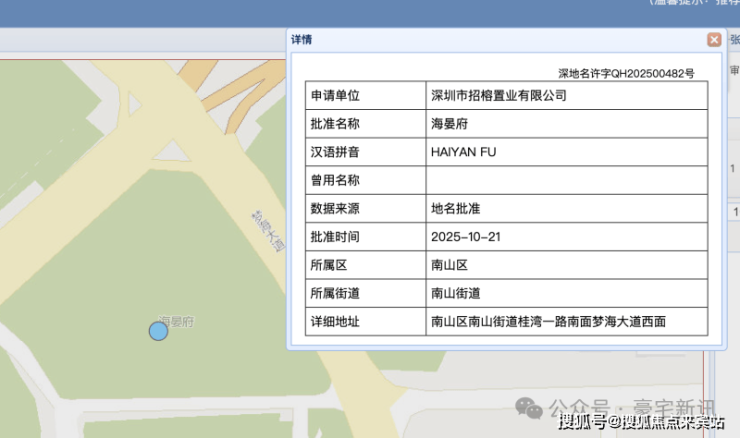Click the HAIYAN FU pinyin value

[463, 152]
